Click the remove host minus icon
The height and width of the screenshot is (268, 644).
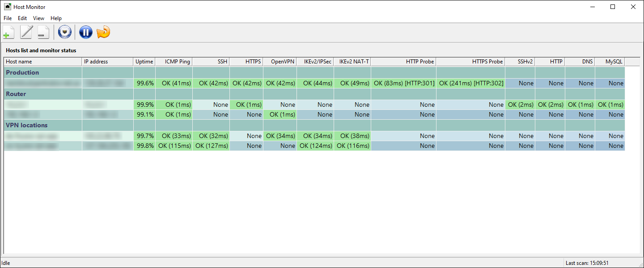pos(43,32)
